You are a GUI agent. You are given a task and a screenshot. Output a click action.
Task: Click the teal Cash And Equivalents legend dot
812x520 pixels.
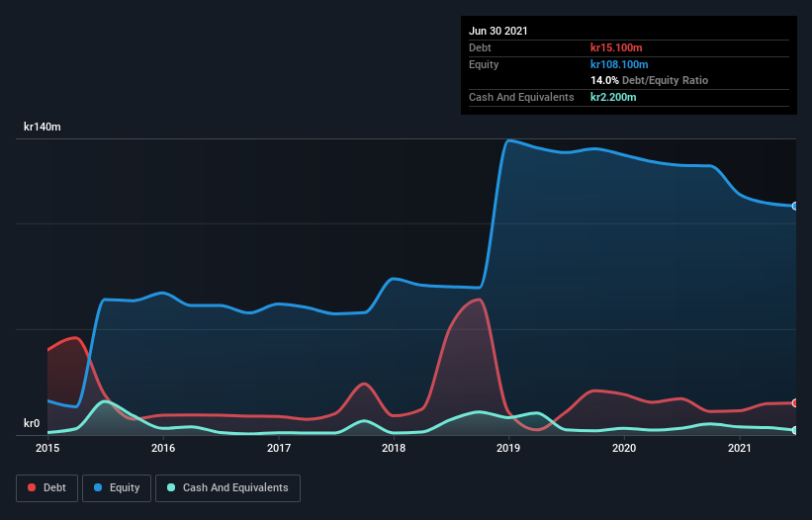171,487
